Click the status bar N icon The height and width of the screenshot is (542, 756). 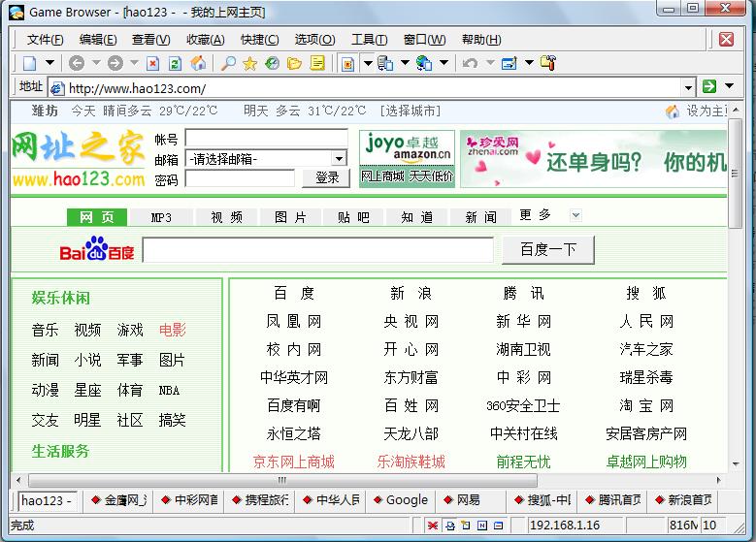point(481,526)
